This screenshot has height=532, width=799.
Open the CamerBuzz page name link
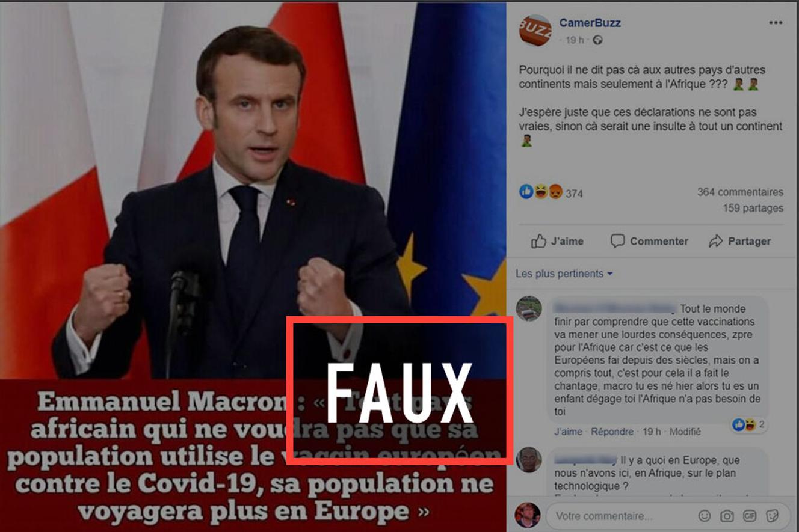[590, 23]
